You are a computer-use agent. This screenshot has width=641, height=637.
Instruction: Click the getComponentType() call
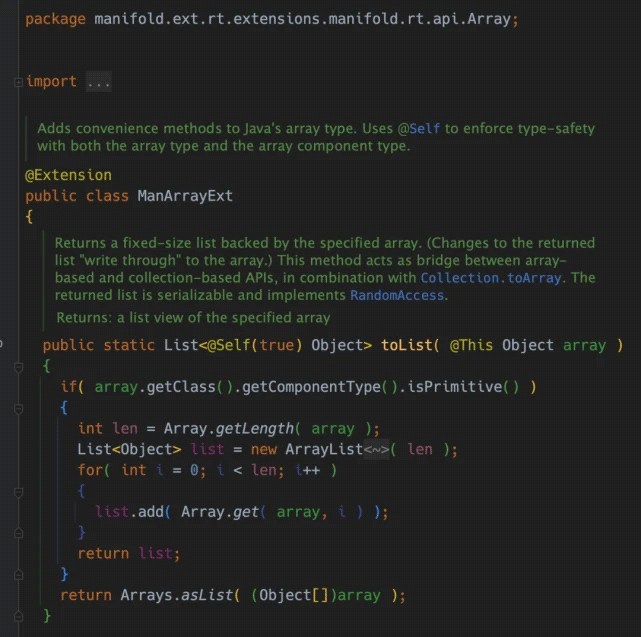coord(320,387)
